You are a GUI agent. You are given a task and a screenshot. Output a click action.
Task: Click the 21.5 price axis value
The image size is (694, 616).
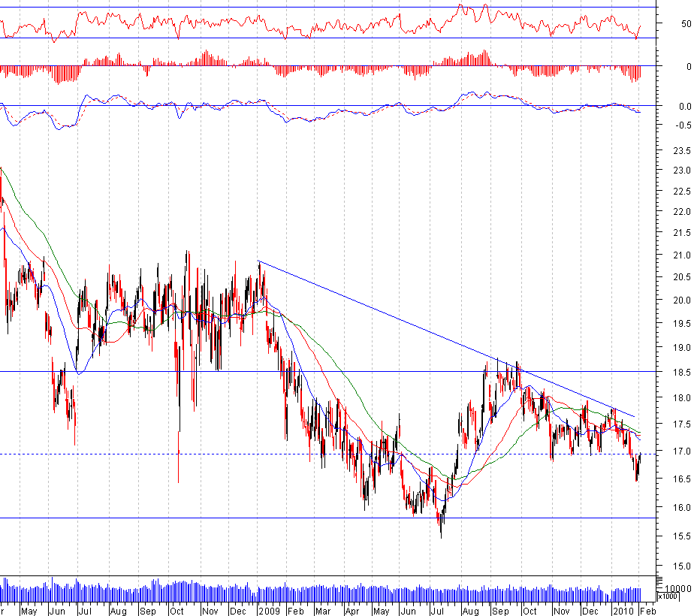coord(682,233)
